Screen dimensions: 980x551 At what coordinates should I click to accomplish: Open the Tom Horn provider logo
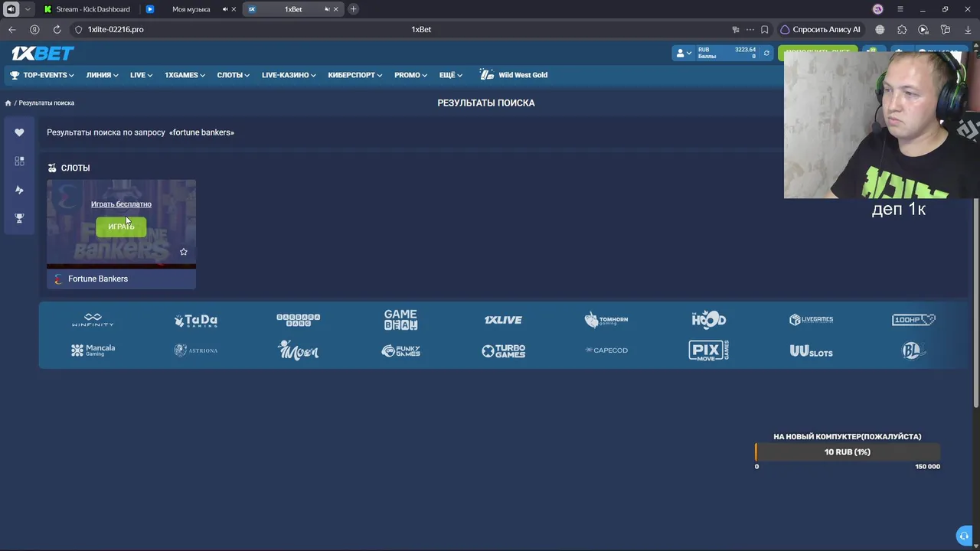(x=606, y=320)
